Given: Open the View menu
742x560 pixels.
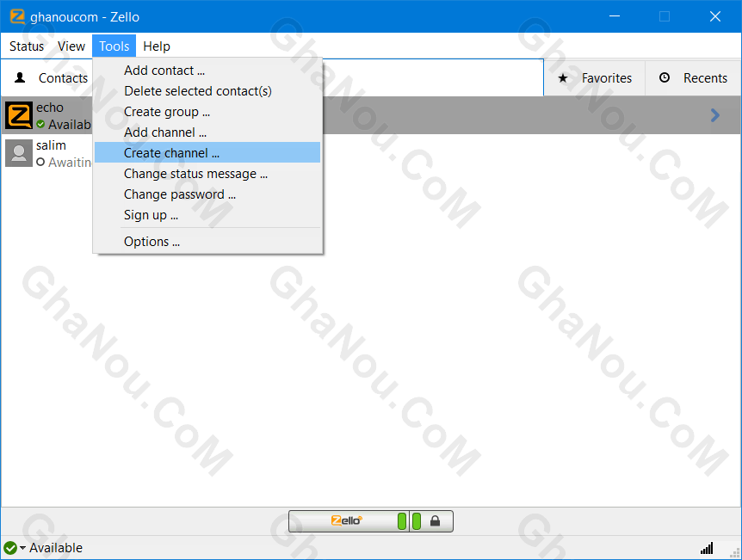Looking at the screenshot, I should 71,46.
